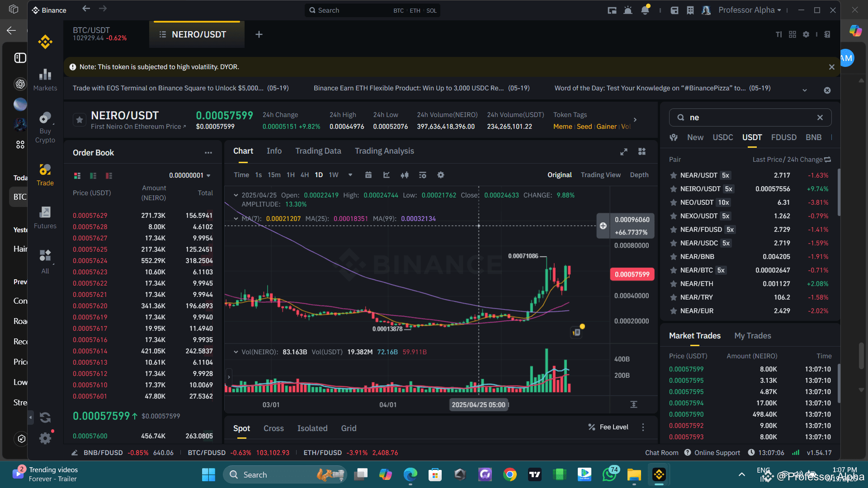Open the Trading Analysis tab
868x488 pixels.
click(x=384, y=151)
